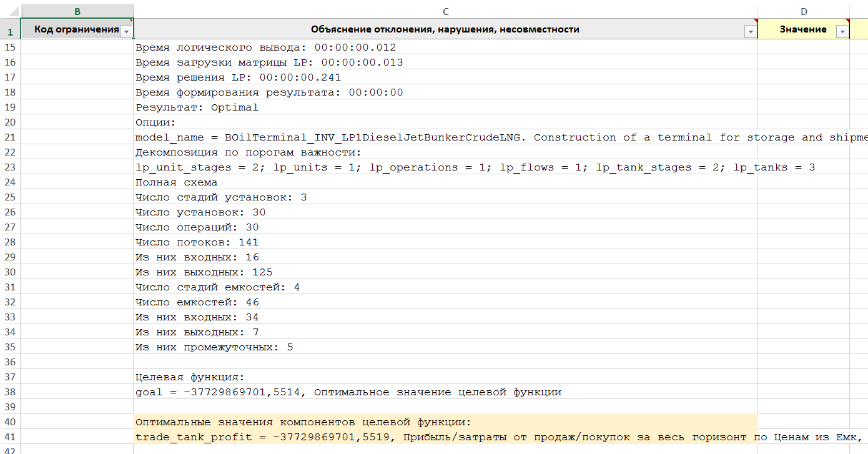Click the trade_tank_profit cell
The width and height of the screenshot is (868, 454).
[x=437, y=437]
